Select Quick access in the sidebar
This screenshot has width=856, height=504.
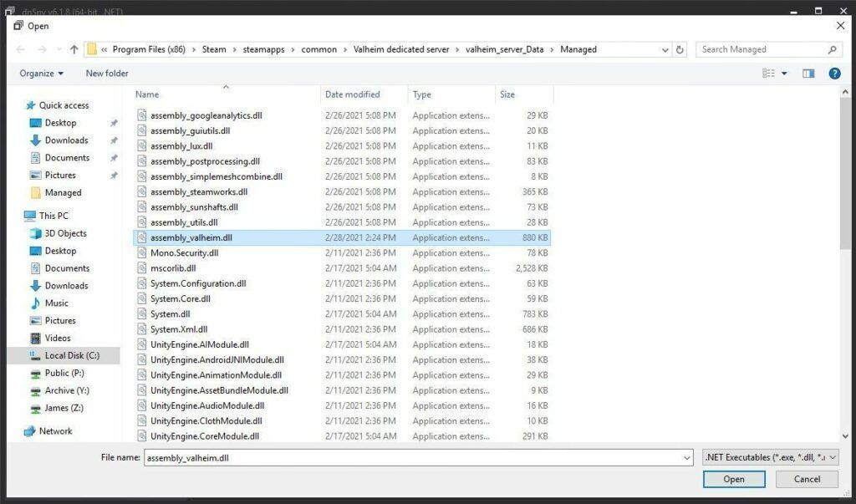click(x=64, y=105)
